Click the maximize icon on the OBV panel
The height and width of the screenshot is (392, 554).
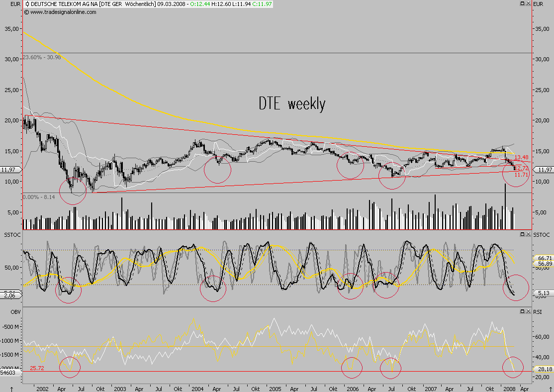[x=523, y=312]
